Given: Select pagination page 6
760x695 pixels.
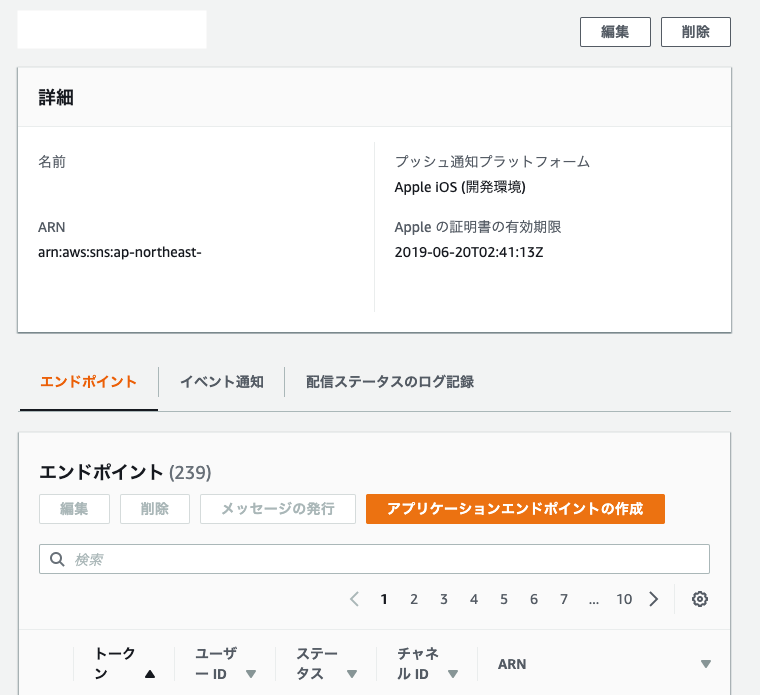Looking at the screenshot, I should click(x=534, y=600).
